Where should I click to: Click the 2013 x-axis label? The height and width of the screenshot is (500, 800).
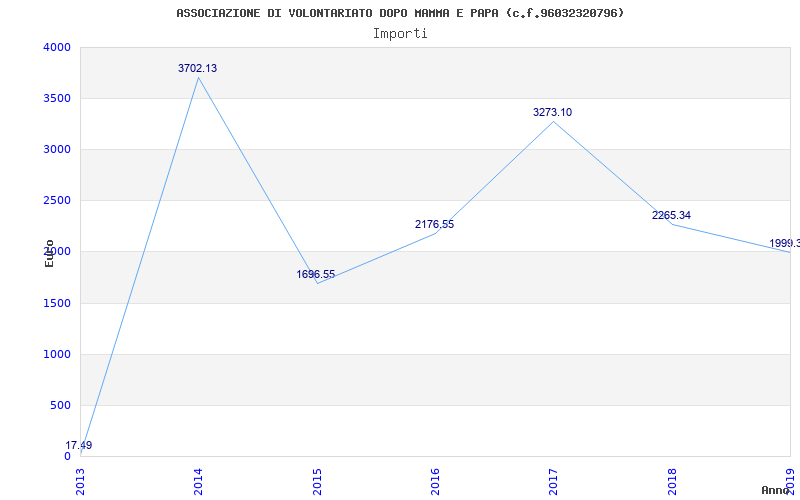(x=80, y=482)
